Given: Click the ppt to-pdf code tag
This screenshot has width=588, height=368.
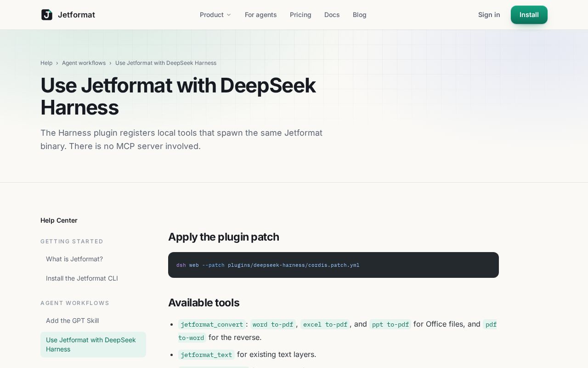Looking at the screenshot, I should coord(390,324).
